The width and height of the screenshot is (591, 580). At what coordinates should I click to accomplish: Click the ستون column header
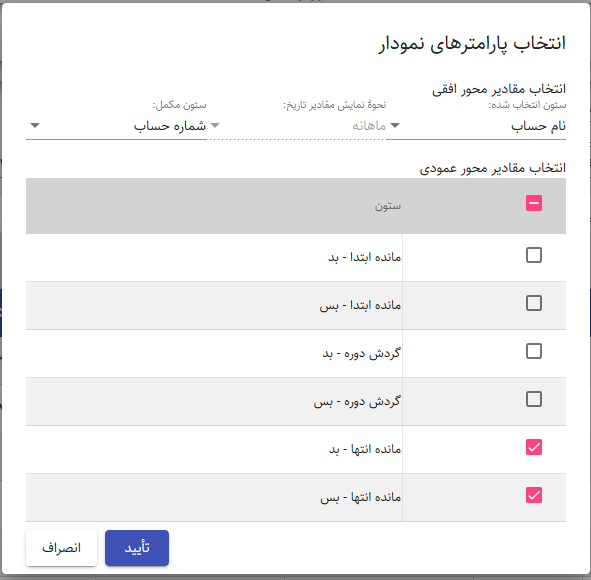pos(387,206)
